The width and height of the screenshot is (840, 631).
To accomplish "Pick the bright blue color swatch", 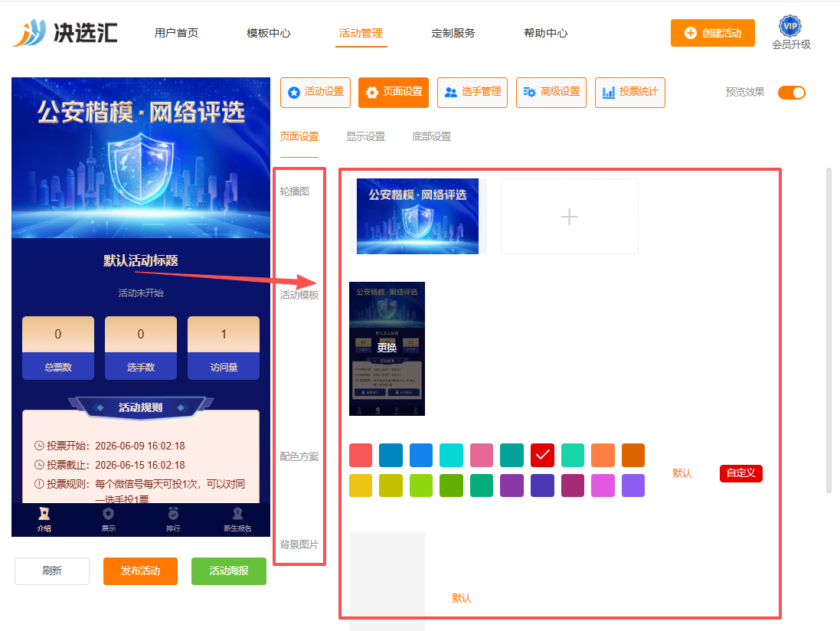I will coord(421,456).
